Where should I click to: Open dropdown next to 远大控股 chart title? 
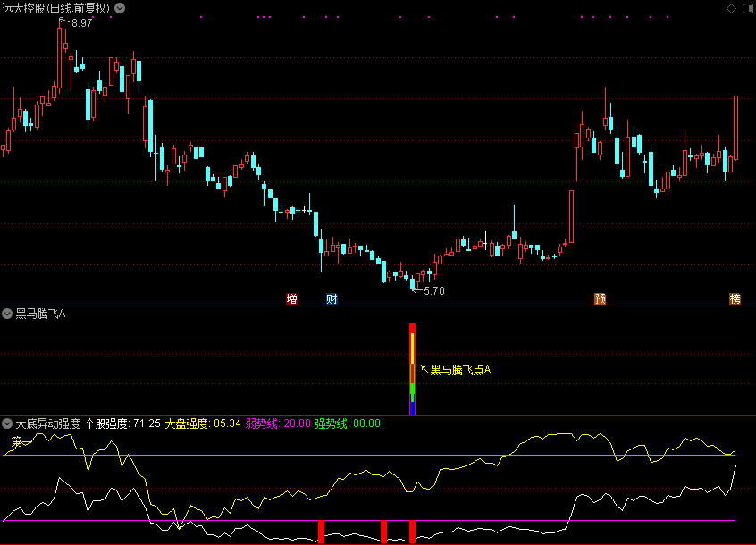[120, 8]
